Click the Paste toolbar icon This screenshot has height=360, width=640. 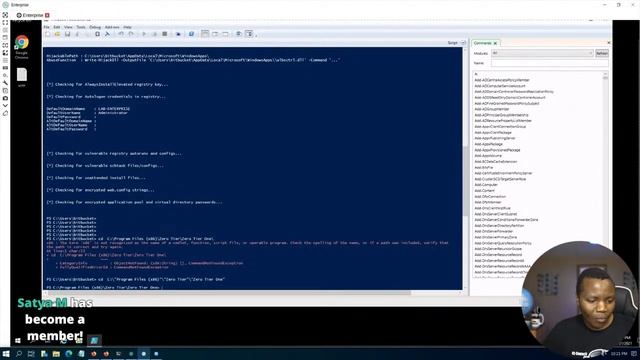coord(98,34)
